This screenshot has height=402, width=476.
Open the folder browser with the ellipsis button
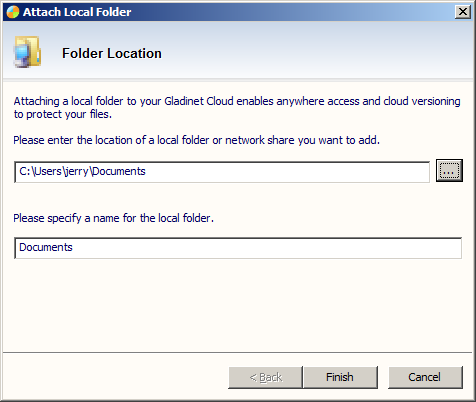coord(449,171)
